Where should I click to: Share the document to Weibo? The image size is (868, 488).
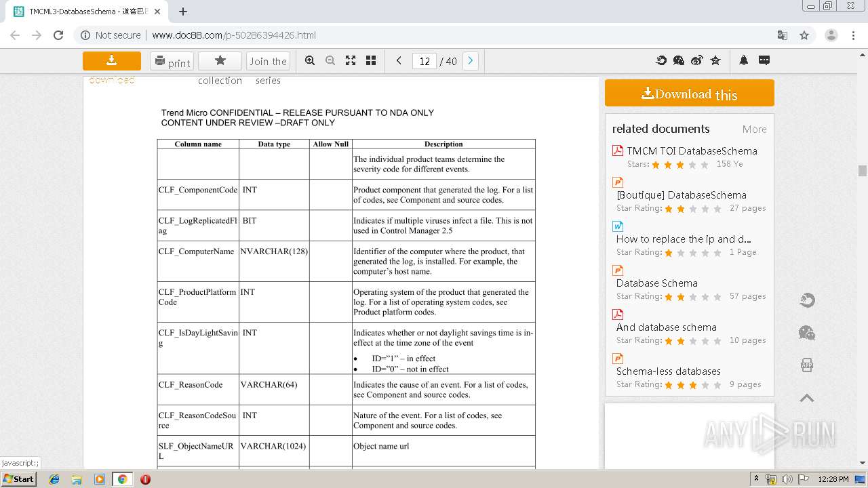[697, 61]
